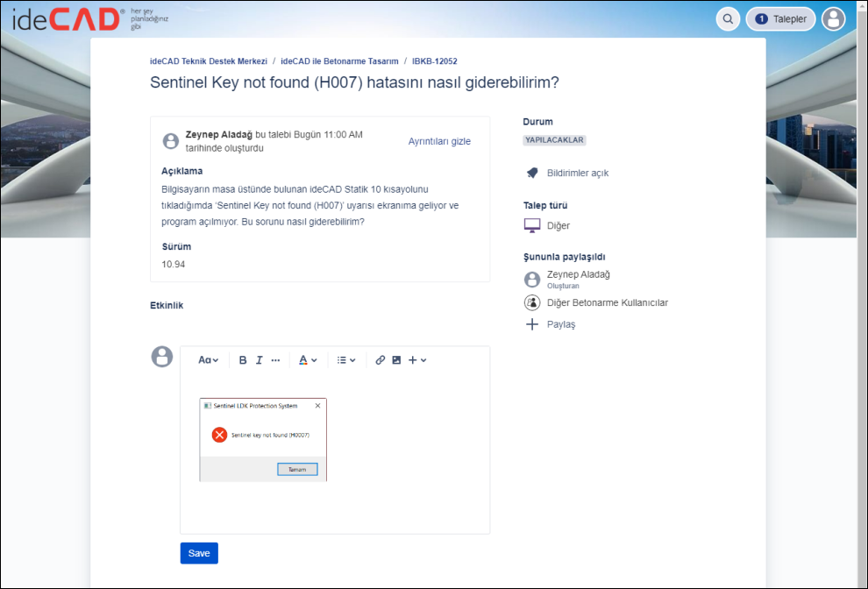Insert a link in the comment
The width and height of the screenshot is (868, 589).
pos(381,360)
